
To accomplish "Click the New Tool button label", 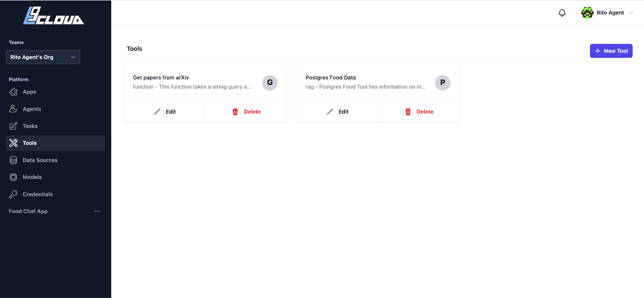I will 616,51.
